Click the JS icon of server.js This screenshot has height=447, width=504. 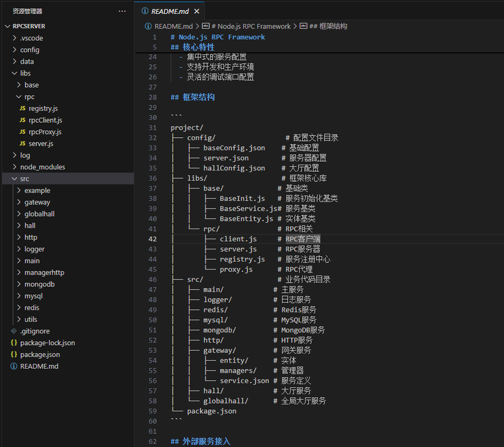point(23,144)
